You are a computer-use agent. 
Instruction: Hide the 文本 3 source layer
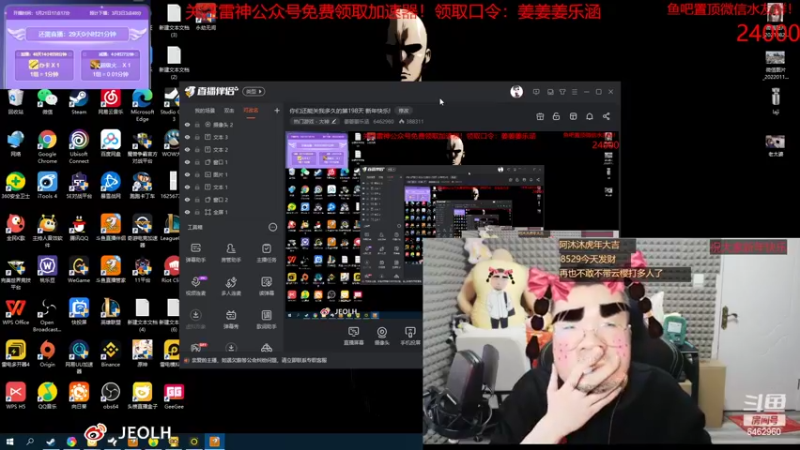pos(187,137)
